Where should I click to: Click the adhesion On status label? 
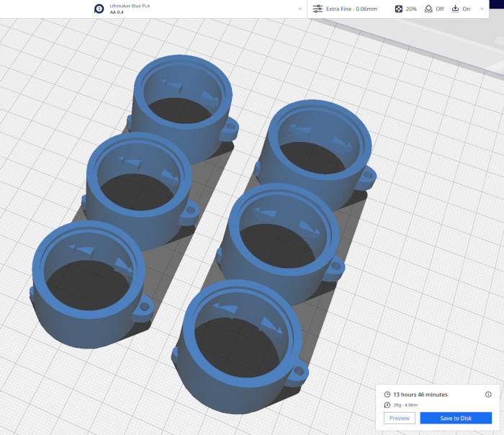coord(466,9)
